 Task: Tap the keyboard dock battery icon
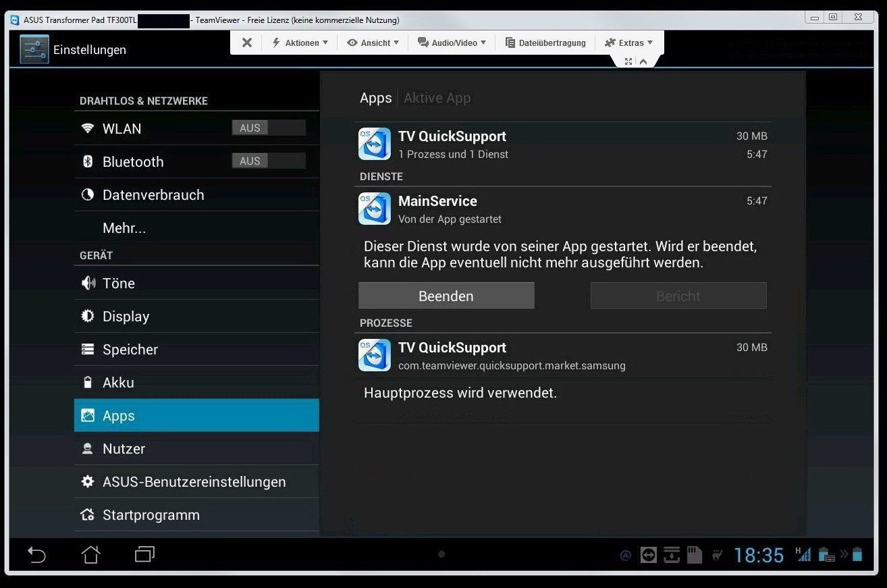pos(827,554)
